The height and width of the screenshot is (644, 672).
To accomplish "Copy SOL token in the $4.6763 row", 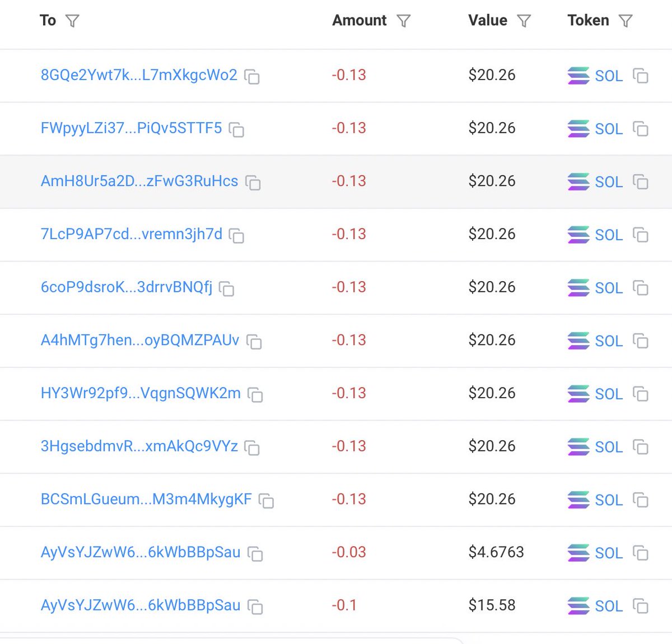I will 641,553.
